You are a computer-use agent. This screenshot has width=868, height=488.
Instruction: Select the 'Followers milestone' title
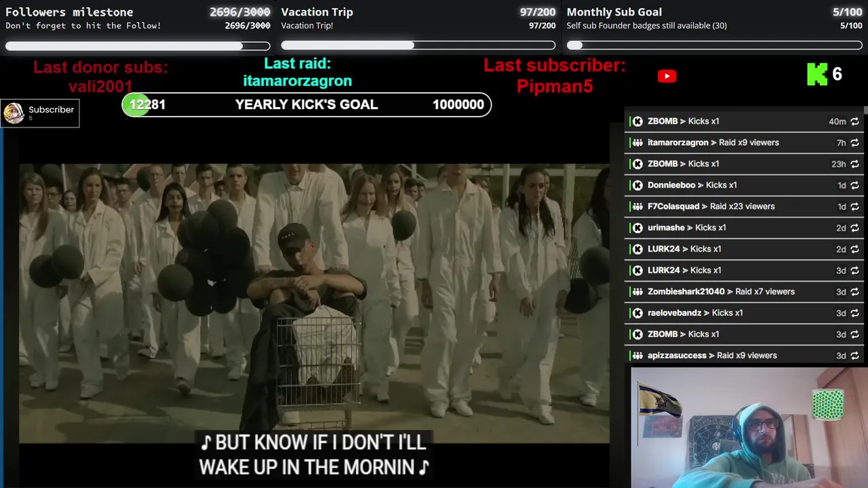[69, 12]
